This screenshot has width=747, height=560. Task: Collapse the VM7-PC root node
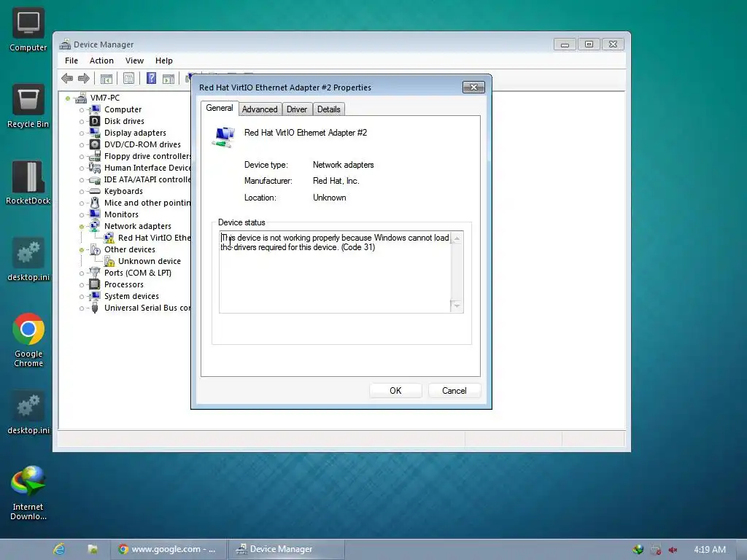tap(68, 98)
